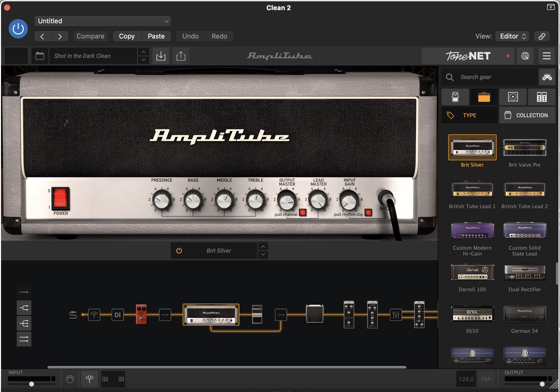Click the BASS knob
Image resolution: width=560 pixels, height=392 pixels.
click(193, 200)
